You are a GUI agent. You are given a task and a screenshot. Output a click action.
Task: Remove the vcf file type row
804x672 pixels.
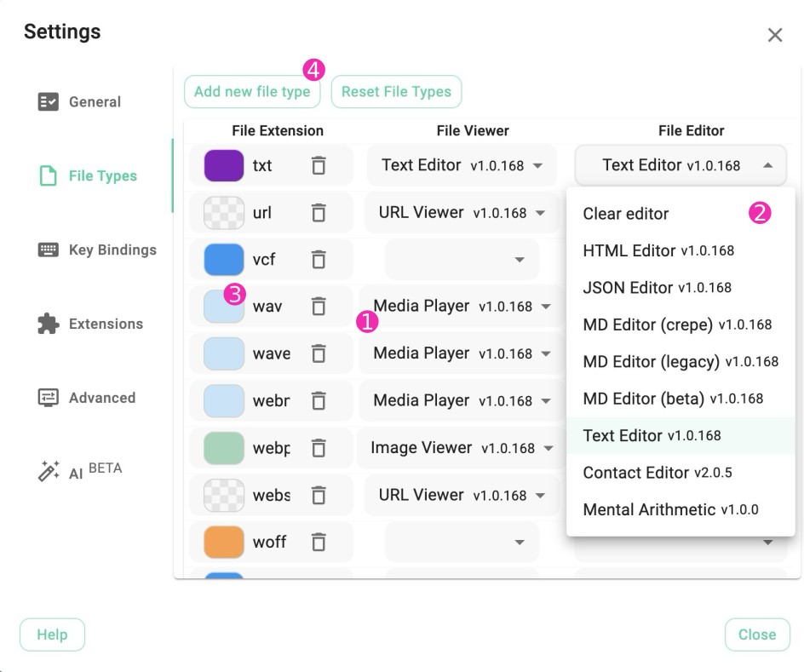pyautogui.click(x=319, y=260)
